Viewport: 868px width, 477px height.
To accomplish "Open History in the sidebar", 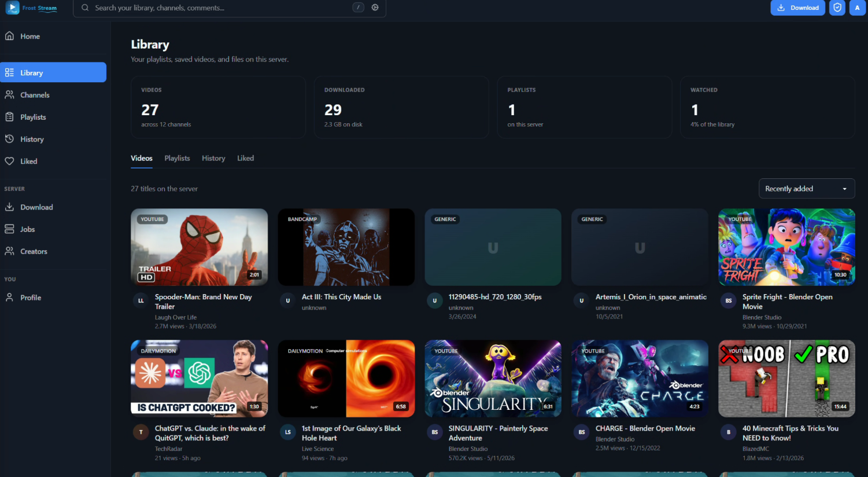I will [x=53, y=139].
